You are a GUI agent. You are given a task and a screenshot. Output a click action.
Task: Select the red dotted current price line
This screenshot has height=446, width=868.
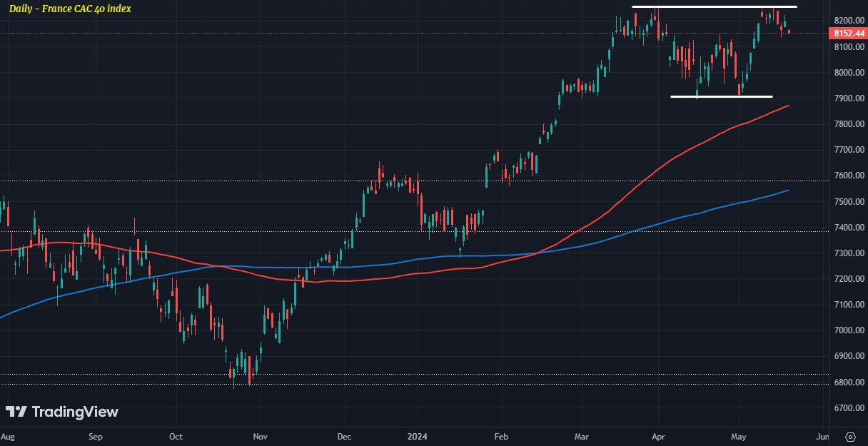point(414,33)
